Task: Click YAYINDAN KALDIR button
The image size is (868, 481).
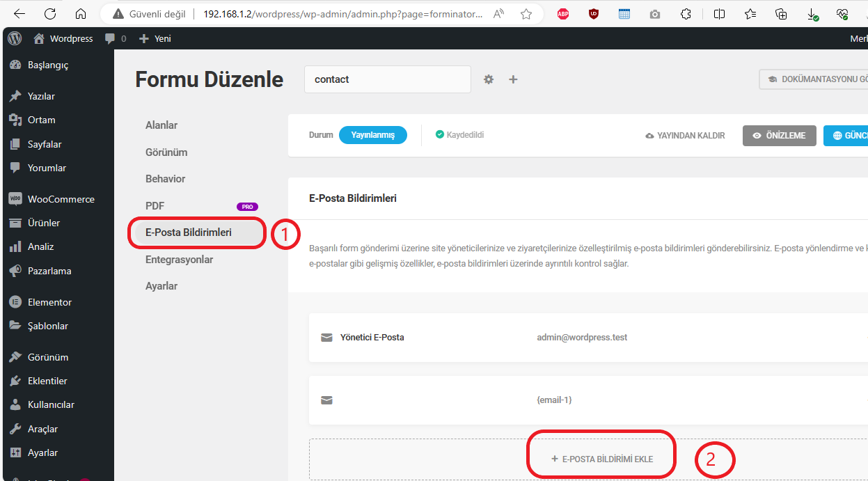Action: (686, 136)
